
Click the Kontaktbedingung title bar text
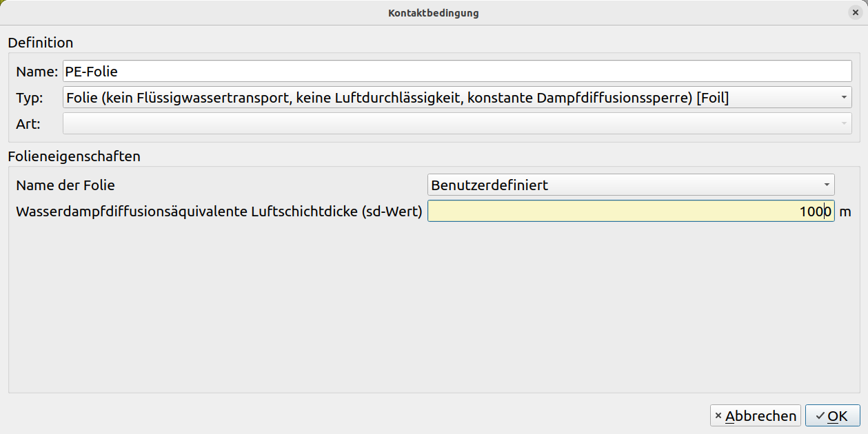(x=434, y=12)
